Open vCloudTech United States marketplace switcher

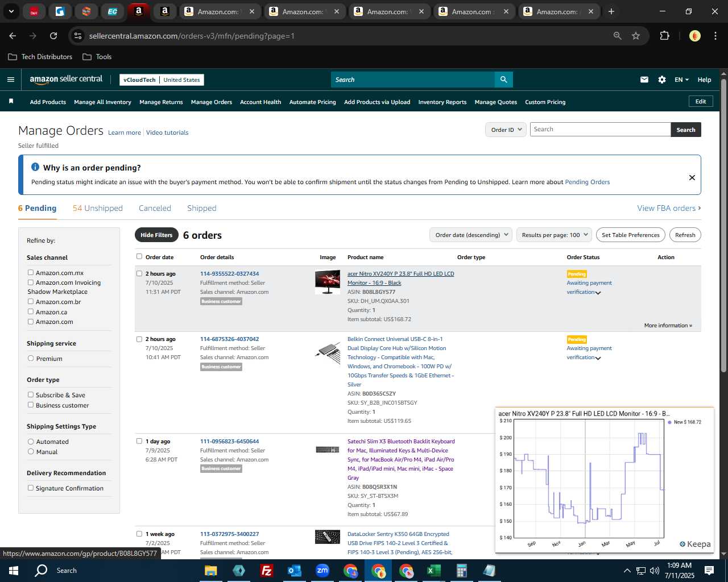162,80
